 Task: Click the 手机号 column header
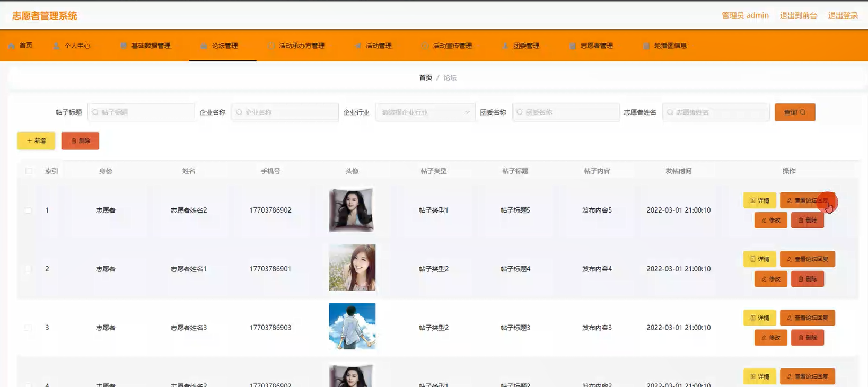270,171
